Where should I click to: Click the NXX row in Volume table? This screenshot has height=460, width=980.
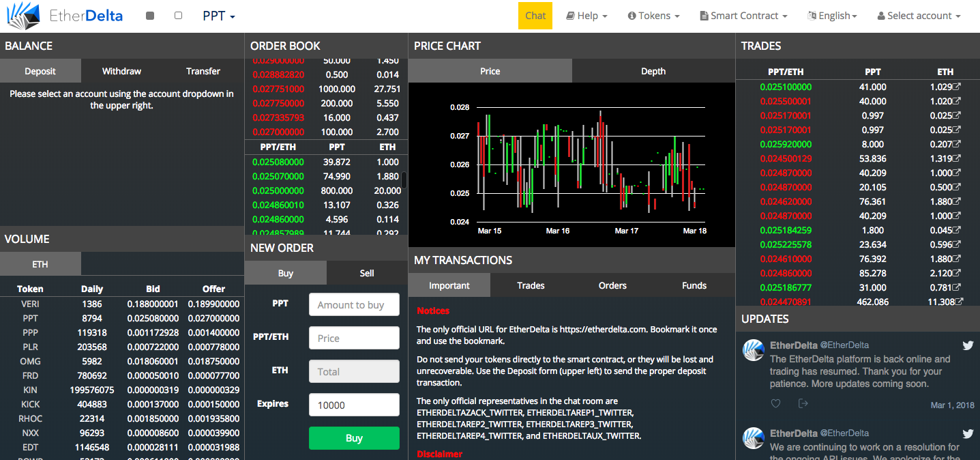pos(122,433)
